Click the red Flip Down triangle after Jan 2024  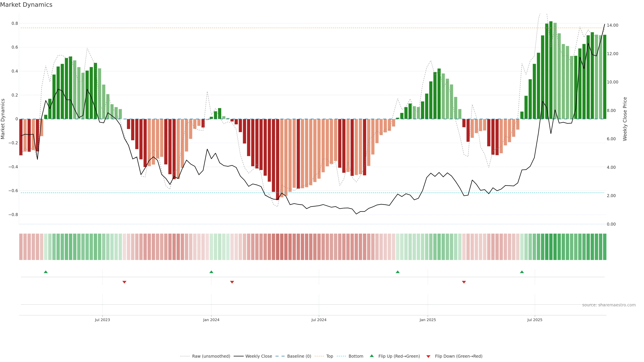coord(232,282)
